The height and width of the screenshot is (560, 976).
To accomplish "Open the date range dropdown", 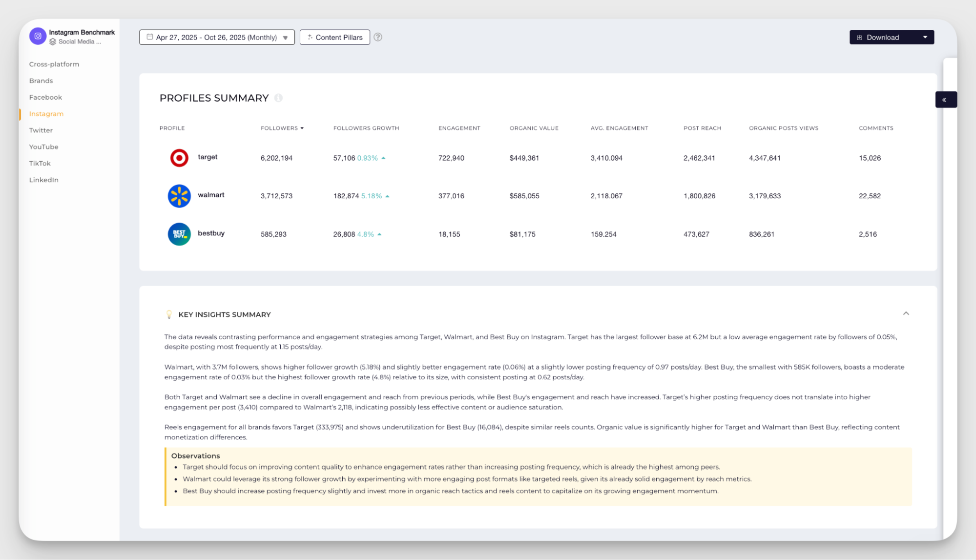I will pyautogui.click(x=286, y=37).
